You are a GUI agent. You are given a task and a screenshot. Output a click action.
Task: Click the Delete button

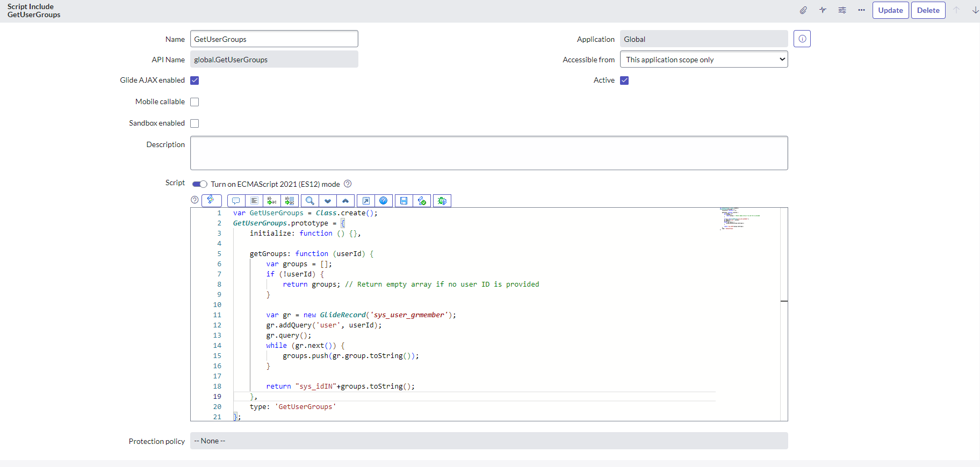pos(928,10)
